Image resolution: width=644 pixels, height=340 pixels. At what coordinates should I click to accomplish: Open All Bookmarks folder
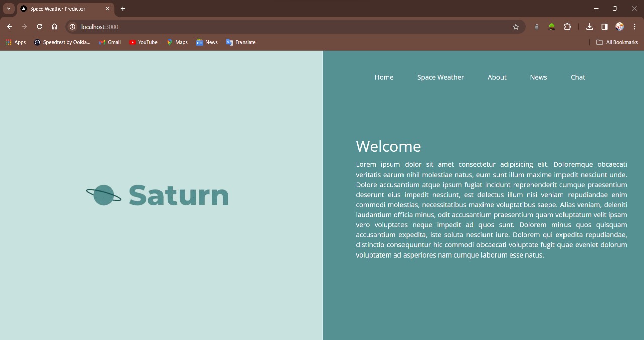click(617, 42)
